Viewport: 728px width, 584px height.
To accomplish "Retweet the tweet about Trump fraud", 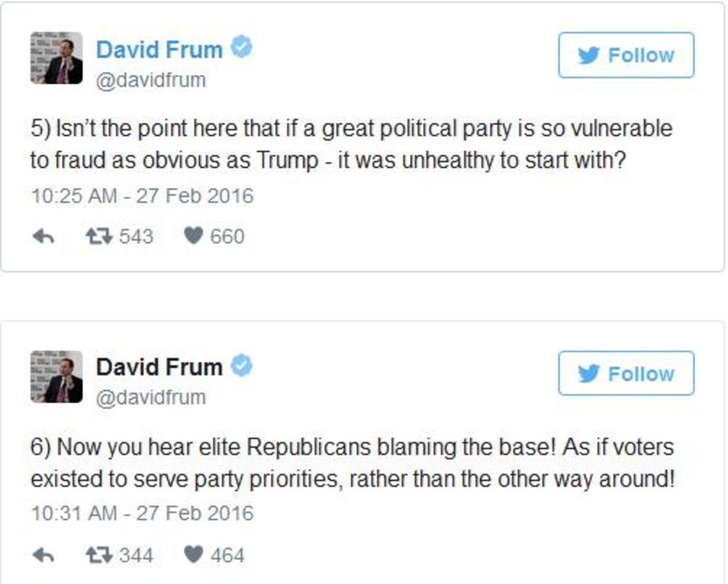I will point(99,235).
